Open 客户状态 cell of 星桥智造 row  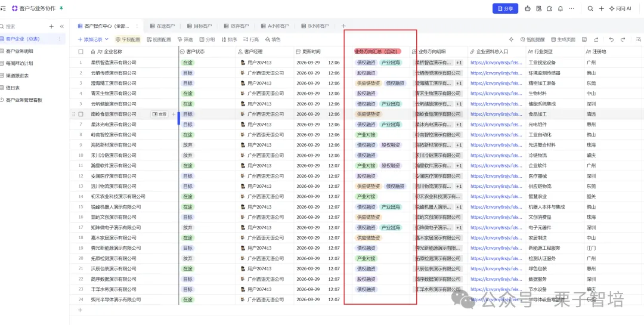point(208,63)
